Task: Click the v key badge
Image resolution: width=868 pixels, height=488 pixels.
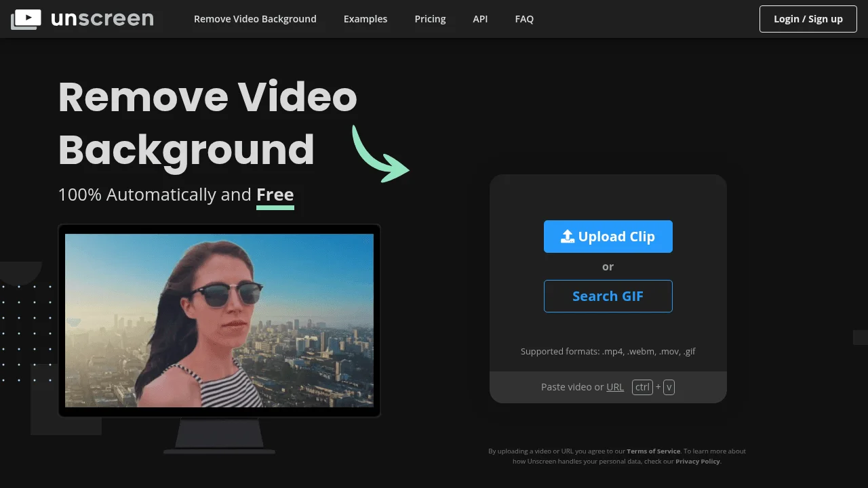Action: tap(669, 387)
